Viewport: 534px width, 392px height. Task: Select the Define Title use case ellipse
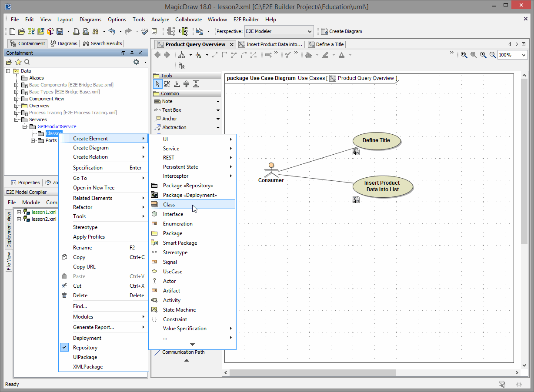[376, 140]
